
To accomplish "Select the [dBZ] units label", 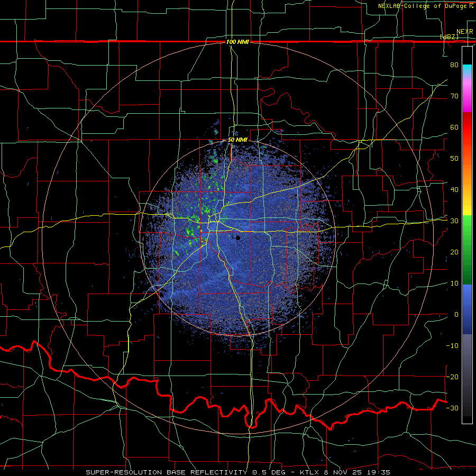I will click(449, 36).
